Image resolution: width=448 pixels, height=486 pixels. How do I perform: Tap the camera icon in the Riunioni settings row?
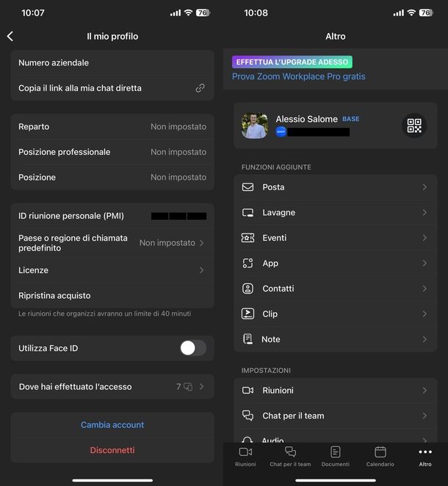[x=248, y=391]
